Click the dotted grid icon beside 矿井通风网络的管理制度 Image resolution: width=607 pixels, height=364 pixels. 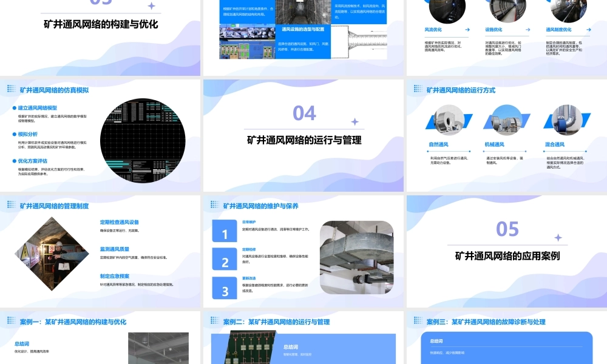(x=11, y=205)
